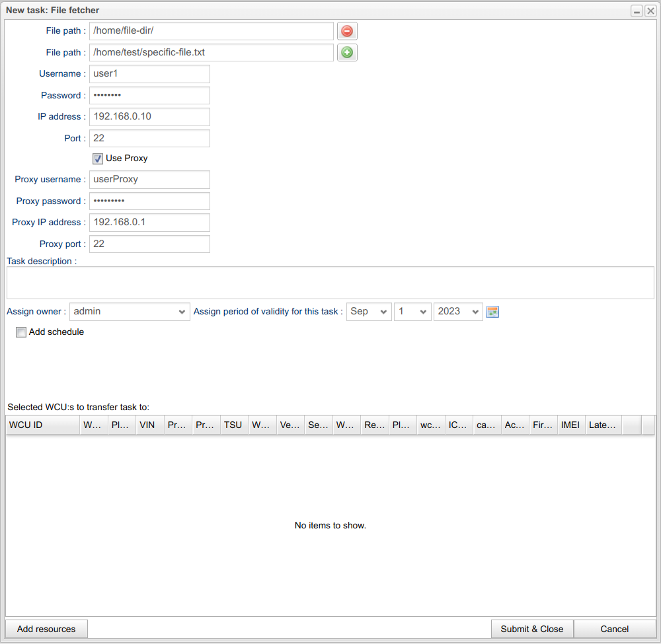The width and height of the screenshot is (661, 644).
Task: Remove the /home/file-dir/ file path row
Action: point(347,31)
